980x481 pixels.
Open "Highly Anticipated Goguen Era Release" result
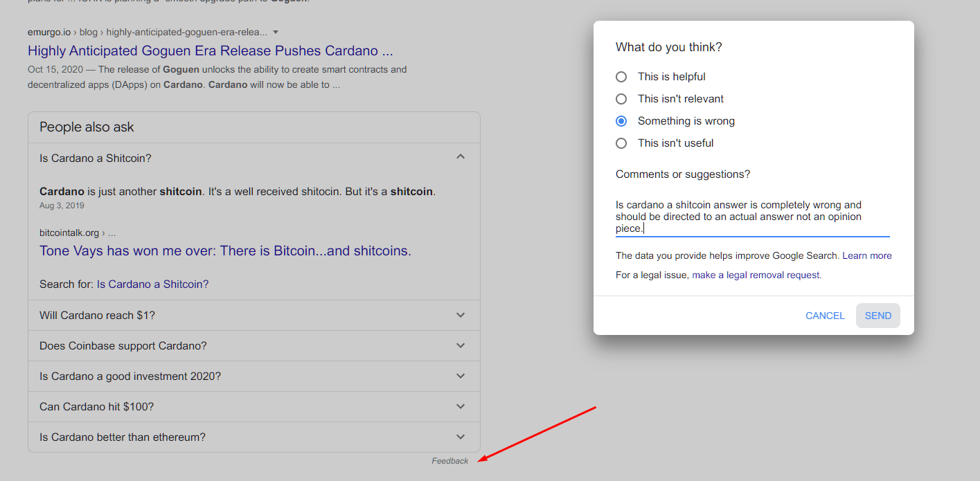[x=211, y=51]
